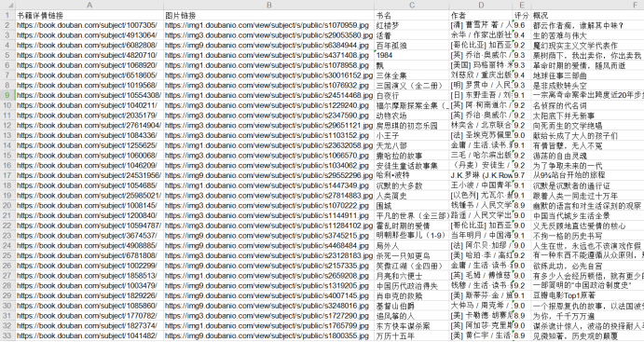Select row 9 header
The height and width of the screenshot is (342, 644).
point(7,95)
